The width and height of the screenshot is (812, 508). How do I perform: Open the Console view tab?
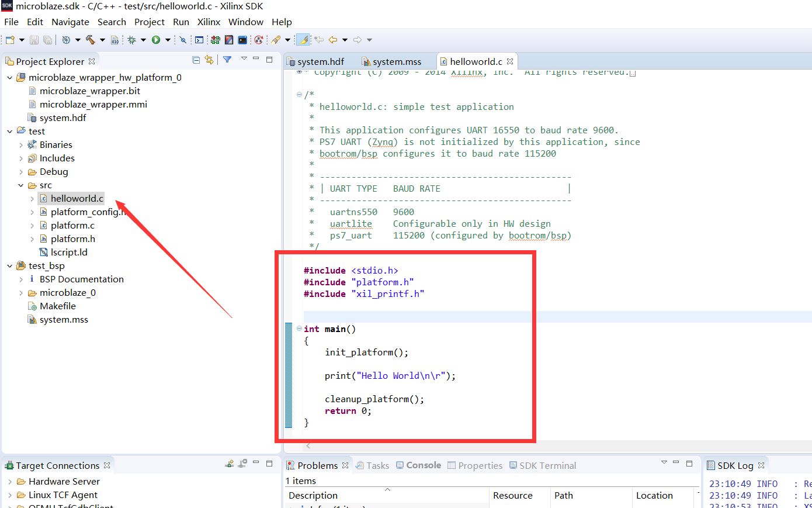tap(423, 465)
